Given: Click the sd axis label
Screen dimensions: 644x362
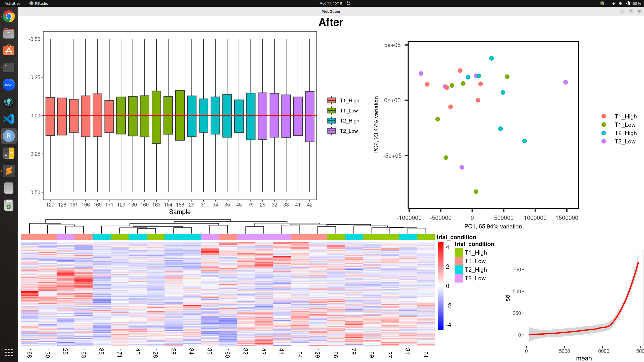Looking at the screenshot, I should click(x=508, y=298).
